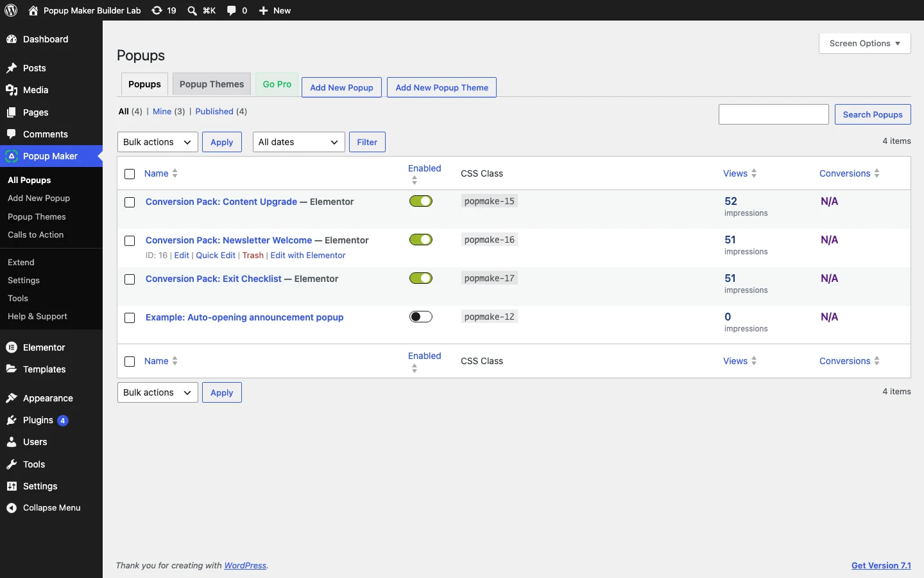
Task: Switch to the Popup Themes tab
Action: coord(212,85)
